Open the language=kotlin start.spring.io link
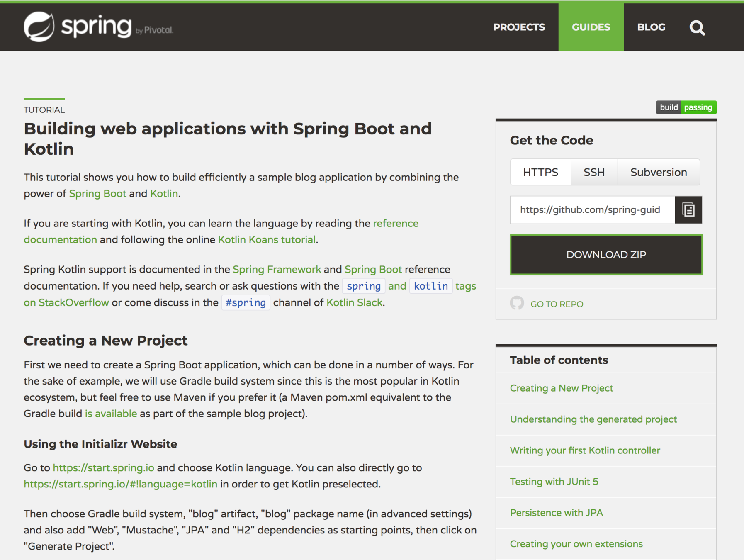This screenshot has width=744, height=560. coord(120,485)
